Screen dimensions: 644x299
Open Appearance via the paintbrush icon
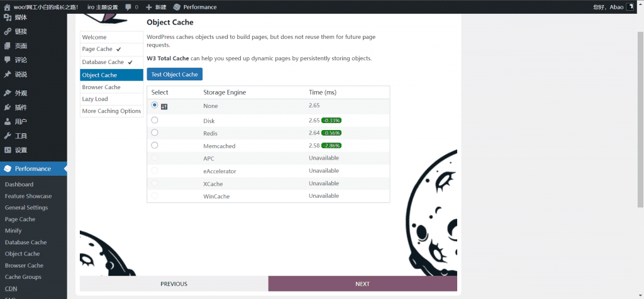tap(8, 93)
